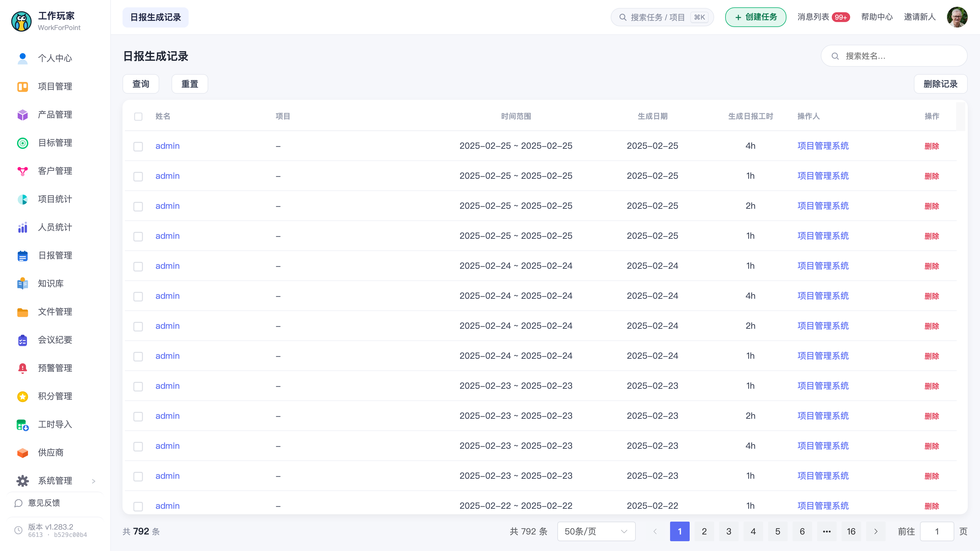Screen dimensions: 980x551
Task: Focus the 搜索姓名 search field
Action: (894, 56)
